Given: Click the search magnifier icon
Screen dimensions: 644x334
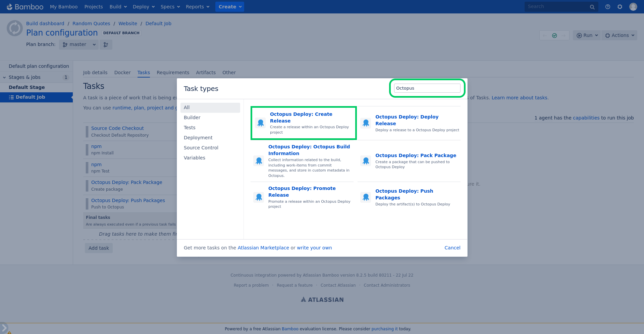Looking at the screenshot, I should pyautogui.click(x=592, y=7).
